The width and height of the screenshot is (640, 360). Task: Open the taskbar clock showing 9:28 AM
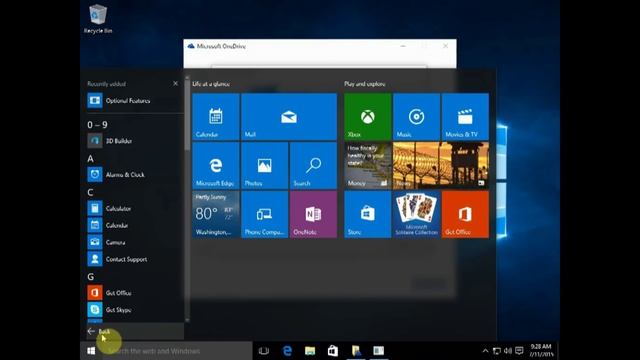point(541,350)
